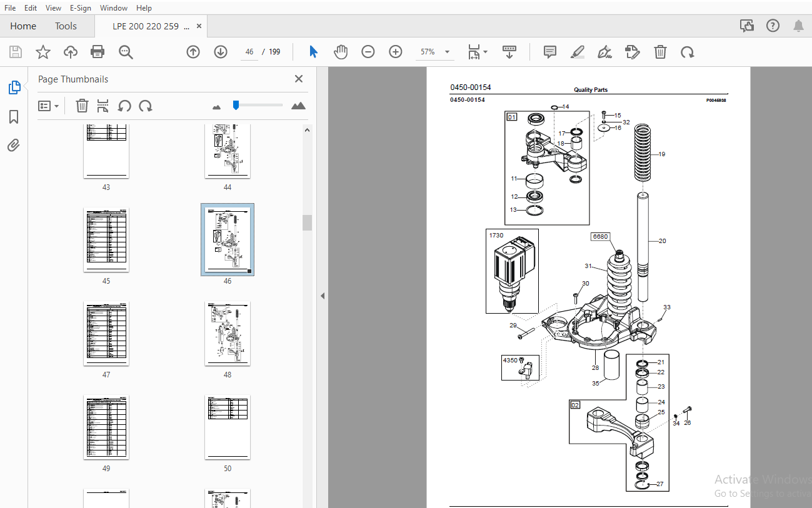Open the Window menu

114,8
